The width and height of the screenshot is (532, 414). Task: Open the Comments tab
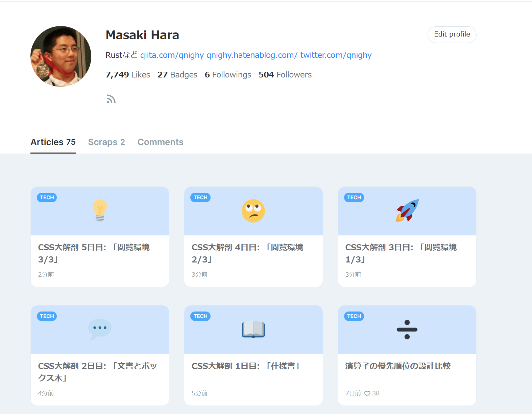160,142
